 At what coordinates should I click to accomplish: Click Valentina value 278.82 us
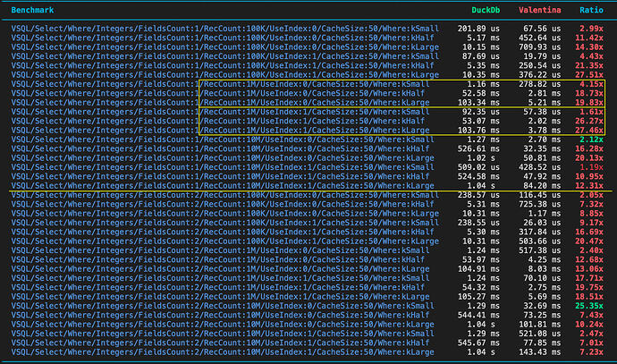(539, 84)
